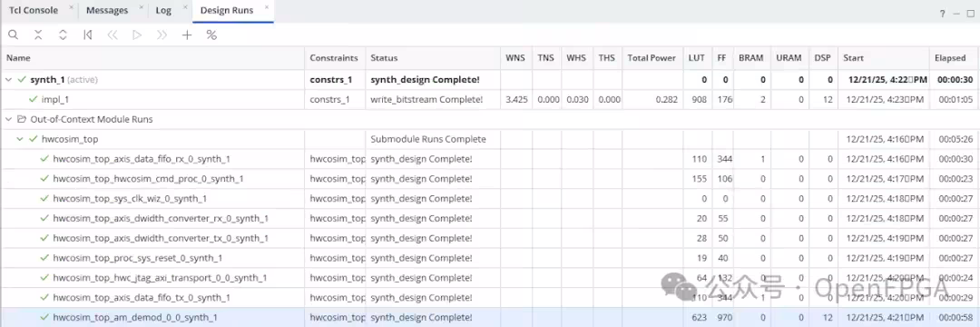Collapse all runs using toolbar icon

[x=38, y=35]
